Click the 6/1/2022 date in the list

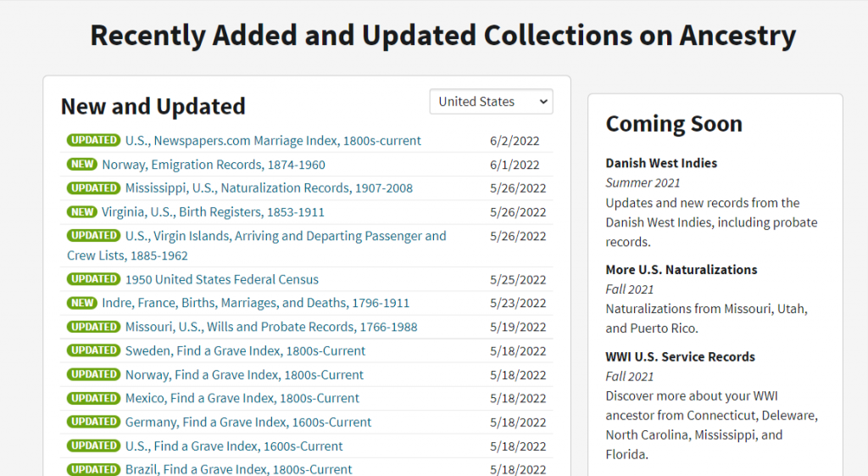(515, 165)
